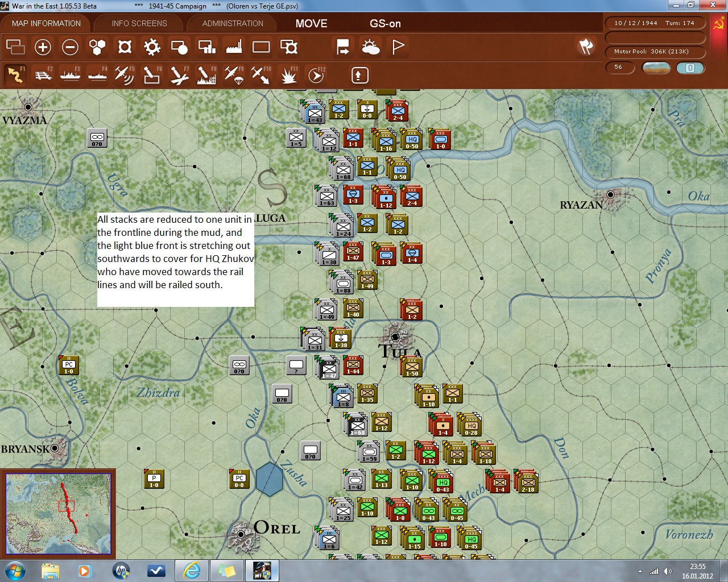Select the 2-18 red unit counter

[x=527, y=481]
